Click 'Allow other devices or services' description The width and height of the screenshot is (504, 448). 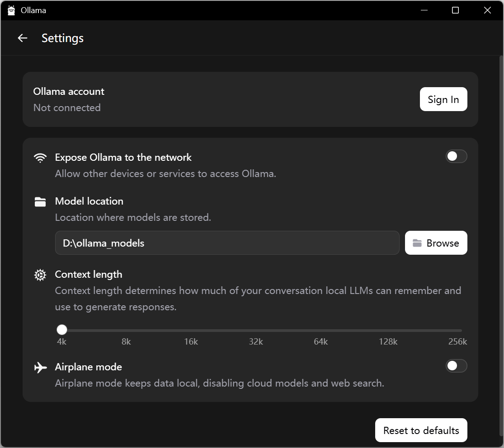pos(165,174)
